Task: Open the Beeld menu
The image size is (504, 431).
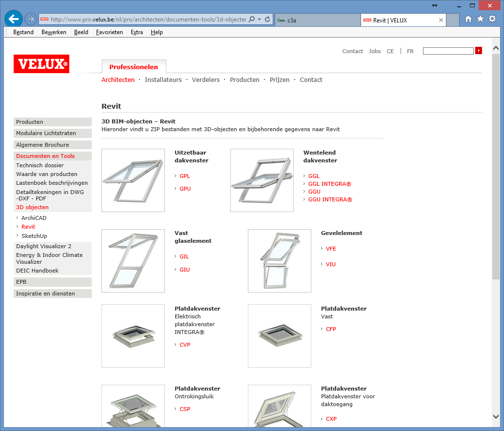Action: click(81, 32)
